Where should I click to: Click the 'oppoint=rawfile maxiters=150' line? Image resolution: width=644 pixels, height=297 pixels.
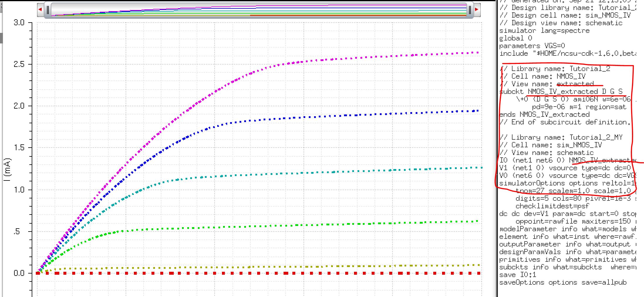[576, 222]
